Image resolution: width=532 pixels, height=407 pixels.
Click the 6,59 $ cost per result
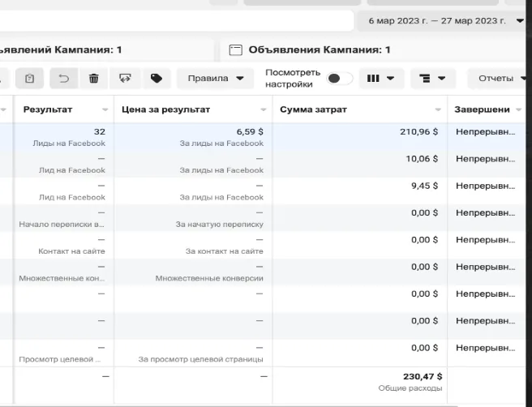pyautogui.click(x=250, y=131)
